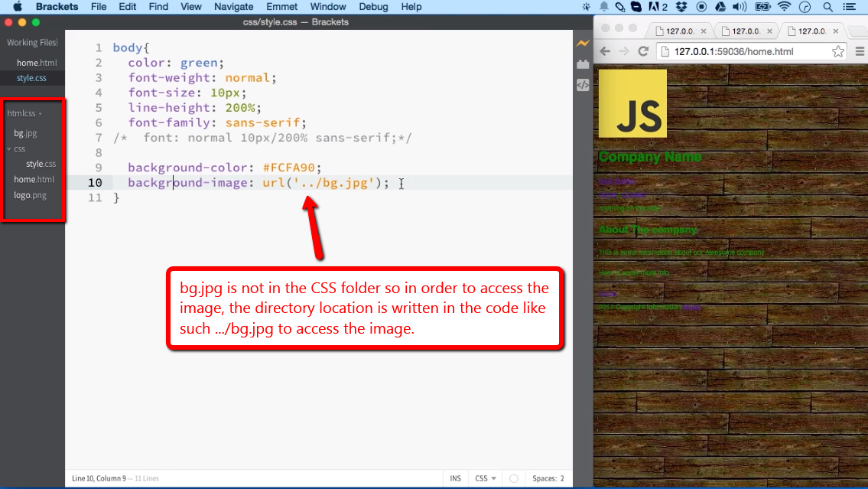Image resolution: width=868 pixels, height=489 pixels.
Task: Click the Chrome reload page icon
Action: 643,51
